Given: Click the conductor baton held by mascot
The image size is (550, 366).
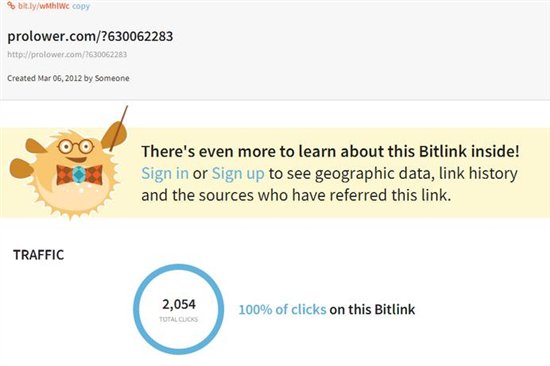Looking at the screenshot, I should tap(119, 128).
